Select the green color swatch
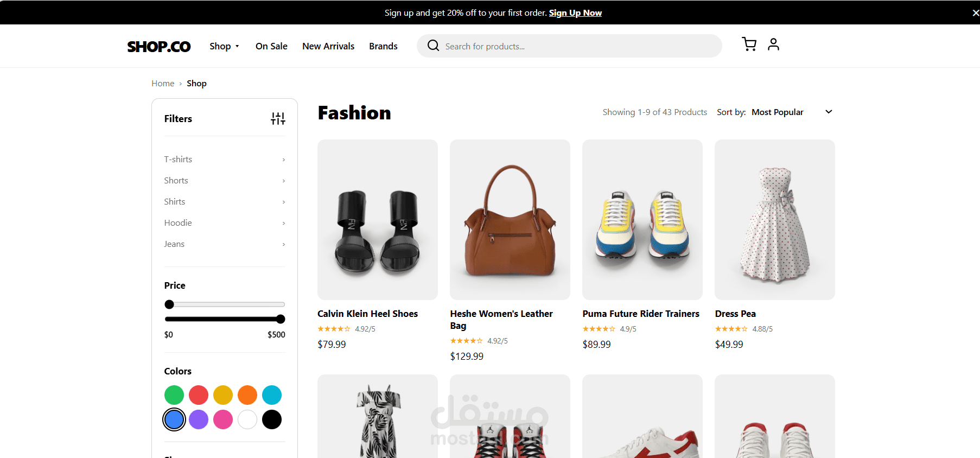The height and width of the screenshot is (458, 980). [174, 395]
